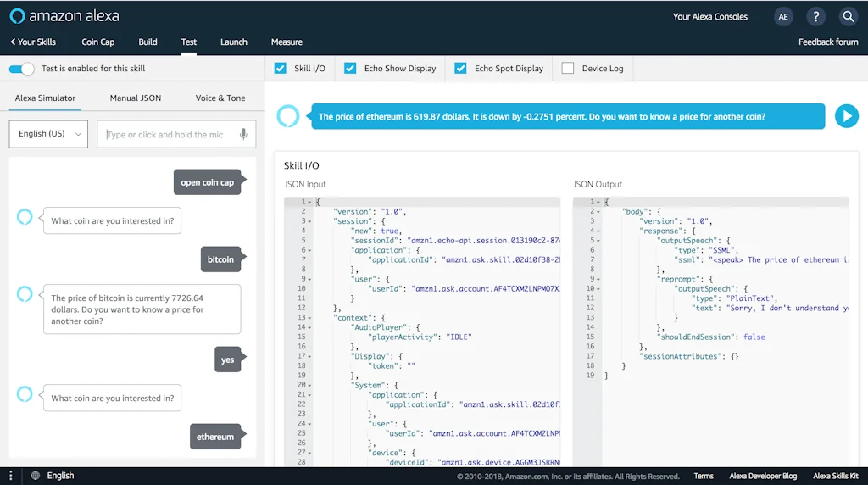This screenshot has width=868, height=485.
Task: Open the Build menu tab
Action: [x=147, y=42]
